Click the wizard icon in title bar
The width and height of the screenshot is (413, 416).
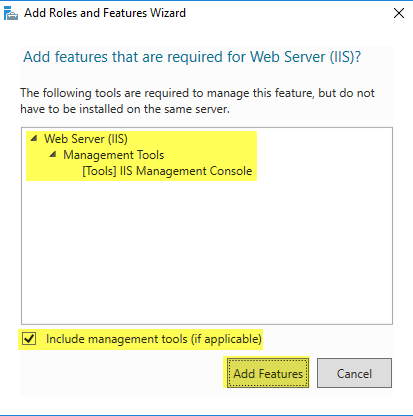[x=11, y=13]
